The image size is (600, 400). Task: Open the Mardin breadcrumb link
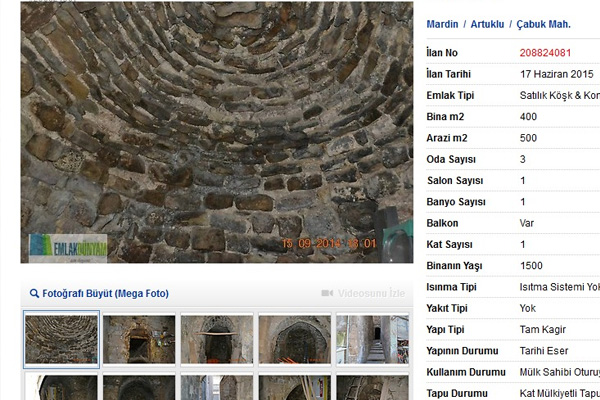coord(442,24)
